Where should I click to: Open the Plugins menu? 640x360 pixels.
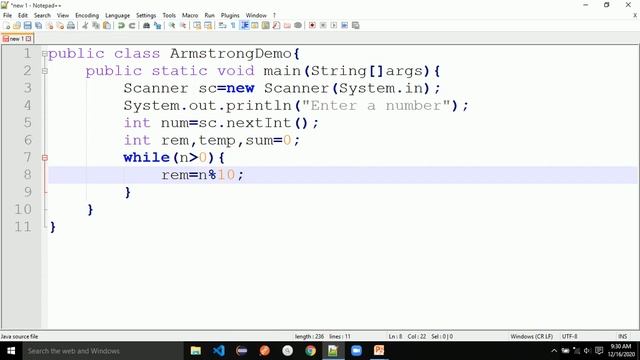pos(230,15)
